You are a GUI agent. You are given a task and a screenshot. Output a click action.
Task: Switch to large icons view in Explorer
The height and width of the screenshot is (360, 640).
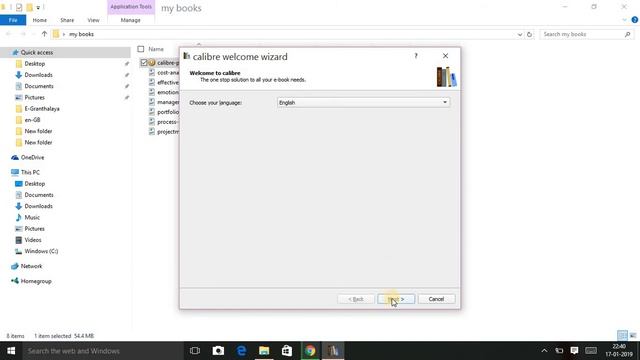(x=633, y=336)
